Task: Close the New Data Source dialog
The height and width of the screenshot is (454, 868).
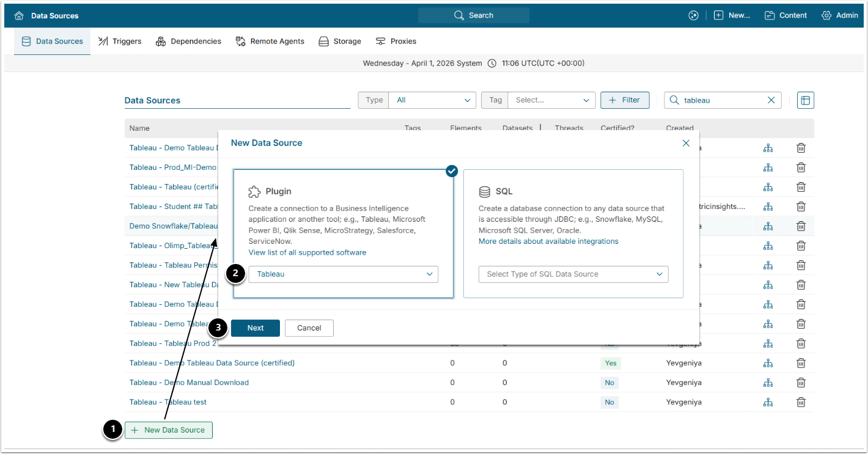Action: pos(686,143)
